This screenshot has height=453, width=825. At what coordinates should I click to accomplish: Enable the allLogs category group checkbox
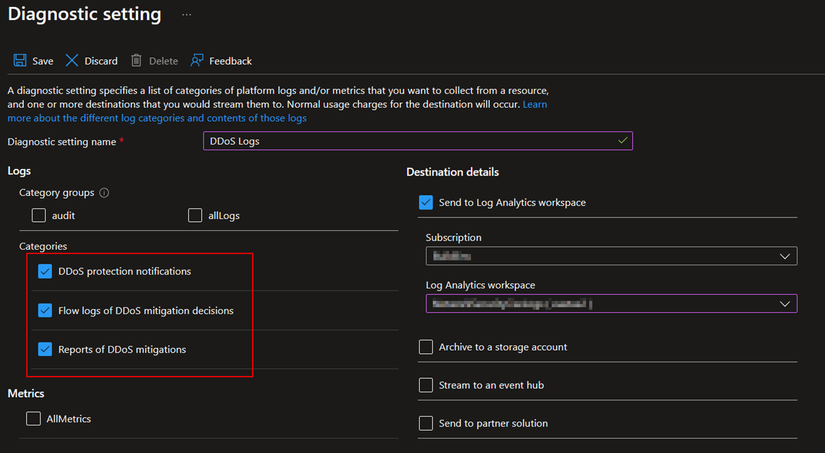pyautogui.click(x=195, y=215)
